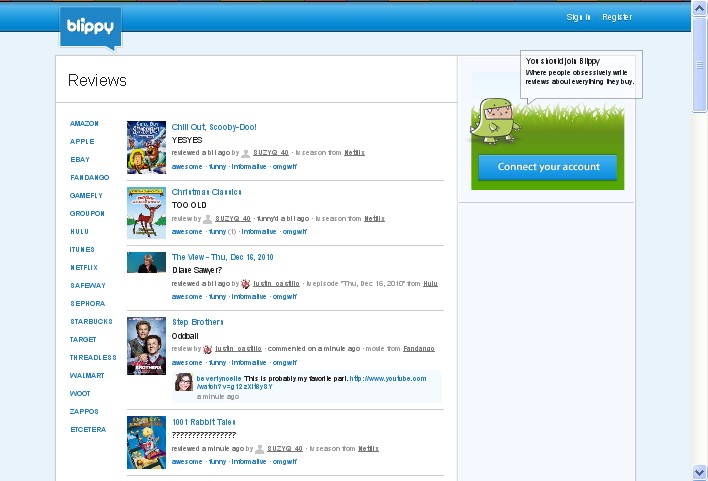Open Step Brothers poster thumbnail
Viewport: 708px width, 481px height.
click(146, 346)
